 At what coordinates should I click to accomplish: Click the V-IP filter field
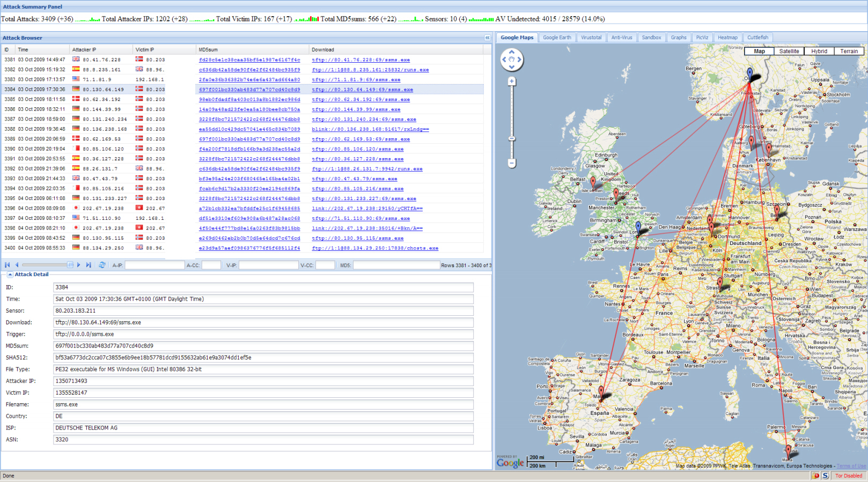coord(268,265)
